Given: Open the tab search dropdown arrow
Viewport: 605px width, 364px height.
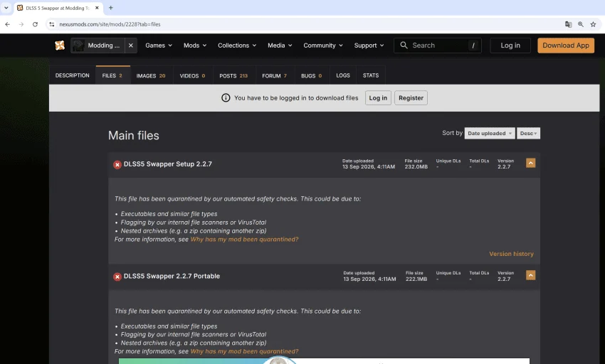Looking at the screenshot, I should coord(6,8).
